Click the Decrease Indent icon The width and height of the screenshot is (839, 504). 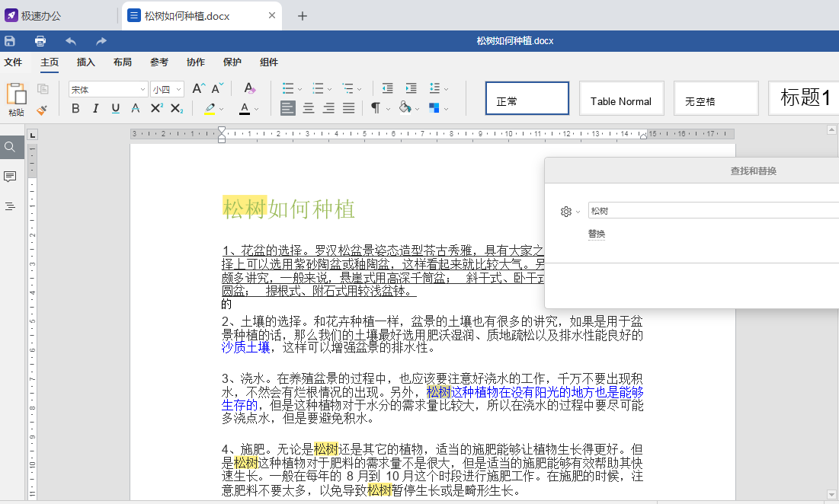387,88
